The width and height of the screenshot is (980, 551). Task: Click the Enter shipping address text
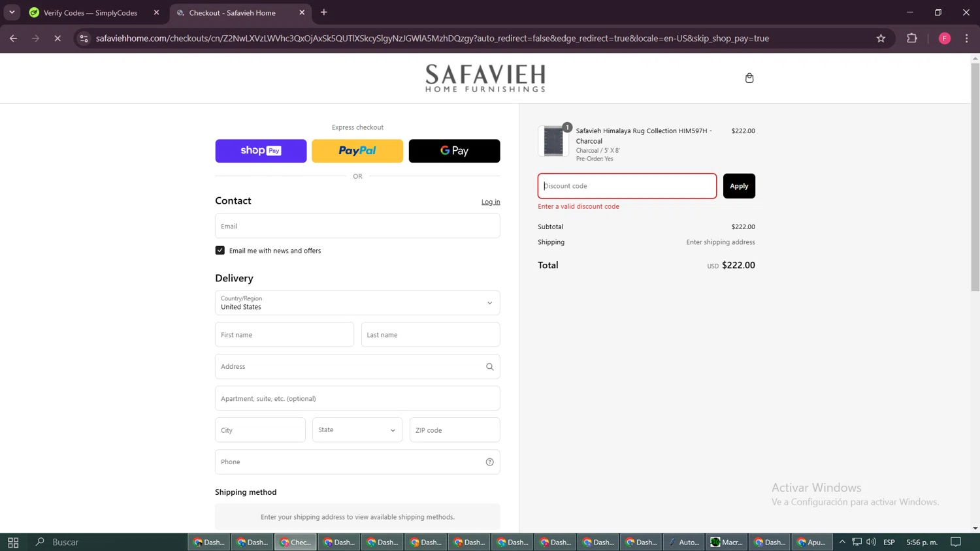[721, 242]
